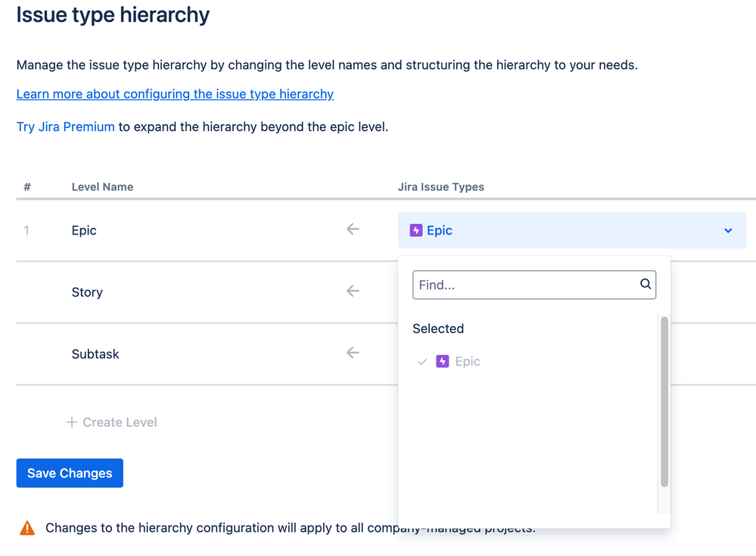Select the Epic option in the Selected list
This screenshot has width=756, height=556.
[468, 362]
